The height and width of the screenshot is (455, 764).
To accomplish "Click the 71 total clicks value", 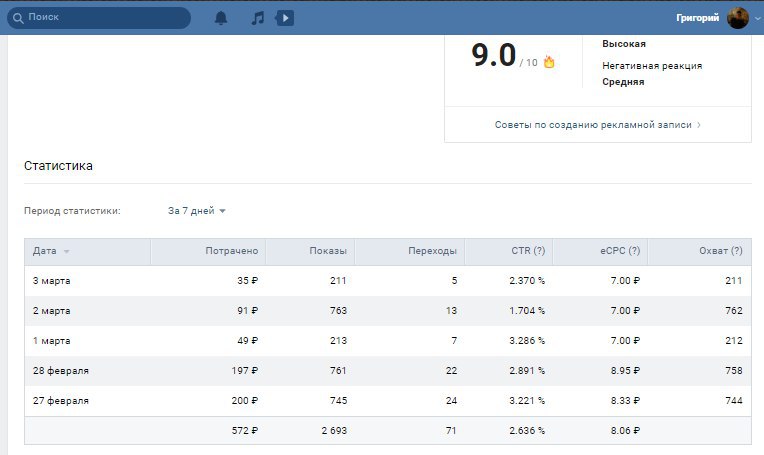I will coord(451,431).
